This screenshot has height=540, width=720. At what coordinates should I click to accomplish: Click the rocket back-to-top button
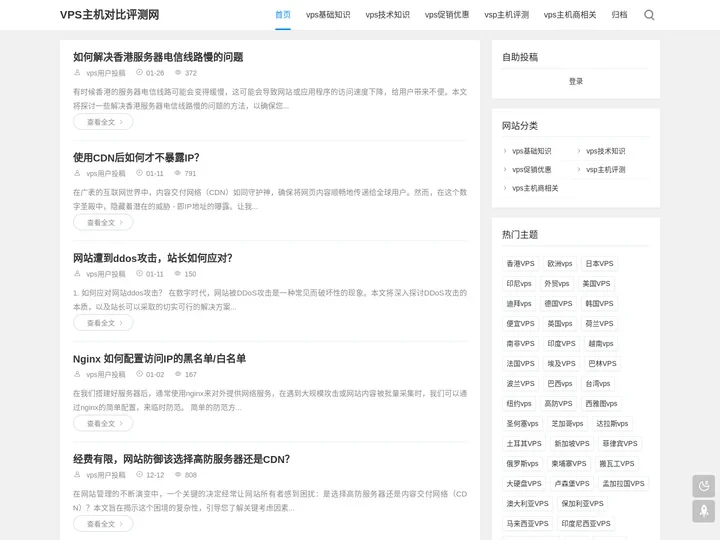pyautogui.click(x=703, y=511)
